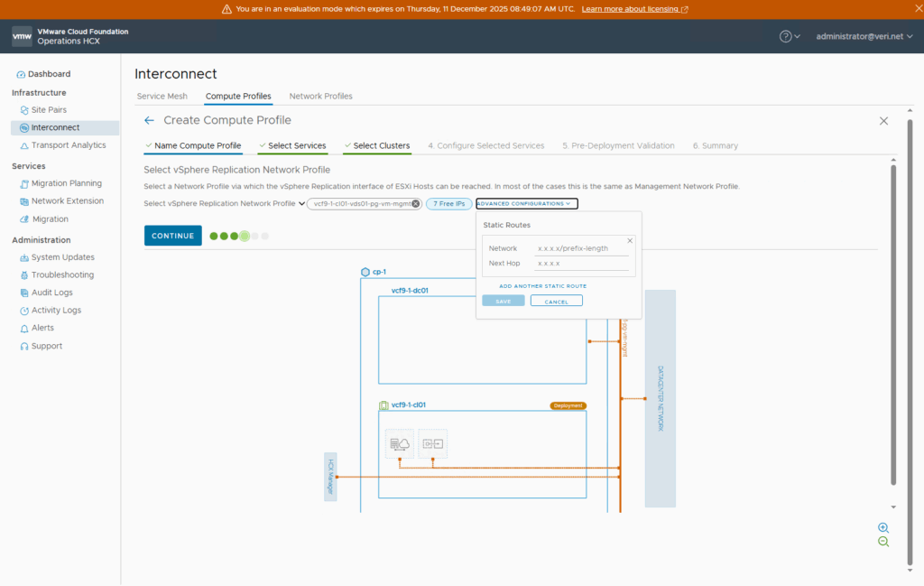This screenshot has height=586, width=924.
Task: Click the back arrow beside Create Compute Profile
Action: pyautogui.click(x=150, y=120)
